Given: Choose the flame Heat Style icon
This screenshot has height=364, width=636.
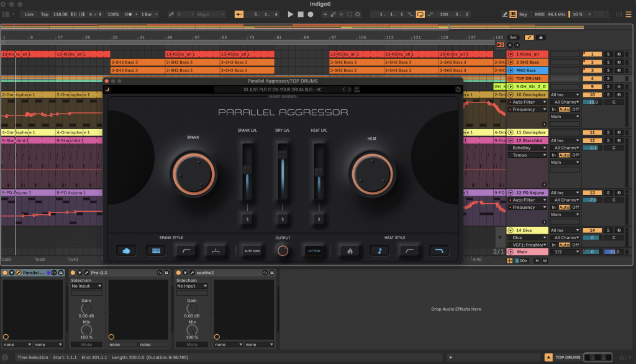Looking at the screenshot, I should pyautogui.click(x=350, y=251).
